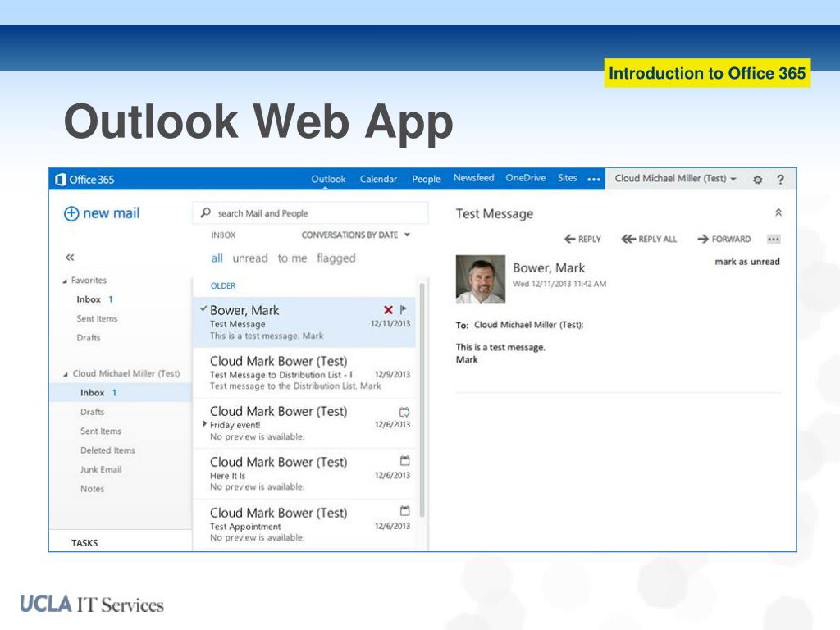This screenshot has width=840, height=630.
Task: Click the message list scrollbar
Action: click(422, 399)
